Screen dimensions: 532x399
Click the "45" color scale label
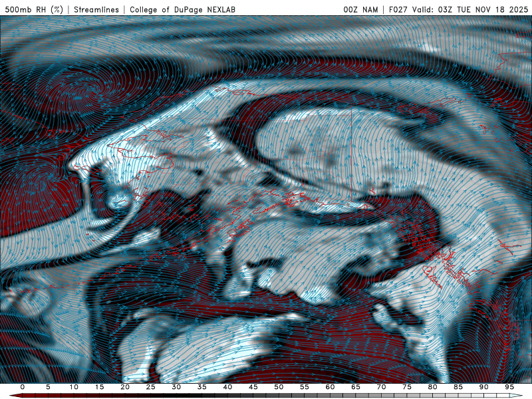(253, 387)
